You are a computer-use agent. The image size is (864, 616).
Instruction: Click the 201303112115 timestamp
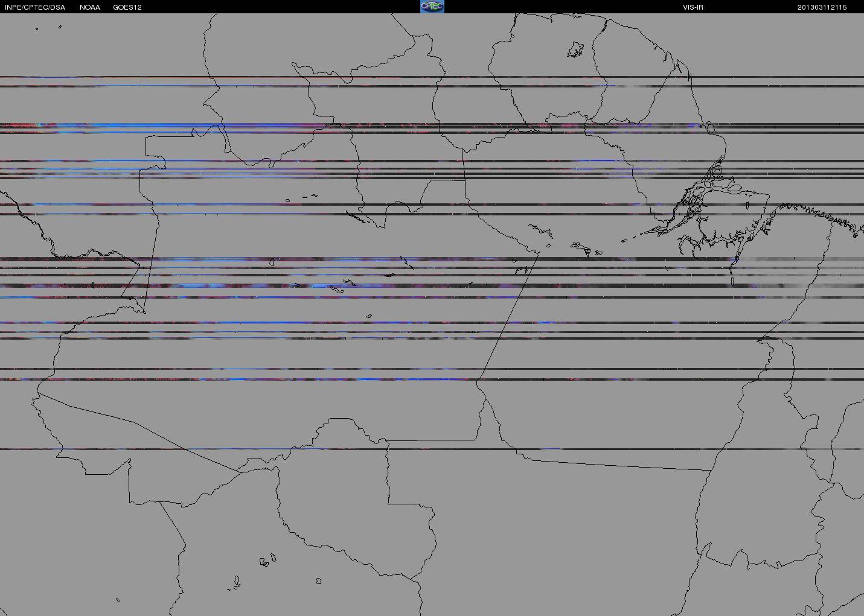pyautogui.click(x=822, y=7)
